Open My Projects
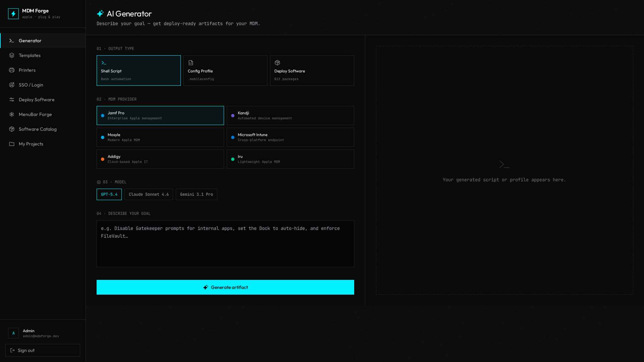This screenshot has height=362, width=644. pyautogui.click(x=43, y=144)
